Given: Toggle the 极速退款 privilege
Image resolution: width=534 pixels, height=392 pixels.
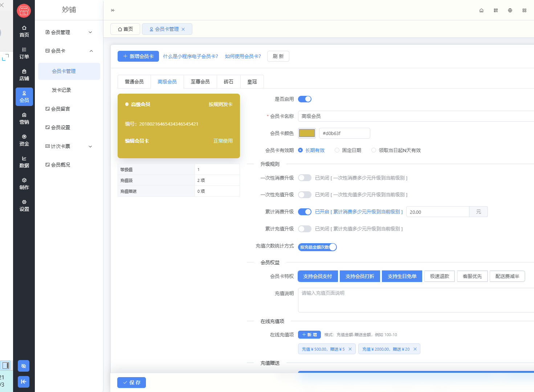Looking at the screenshot, I should click(440, 276).
